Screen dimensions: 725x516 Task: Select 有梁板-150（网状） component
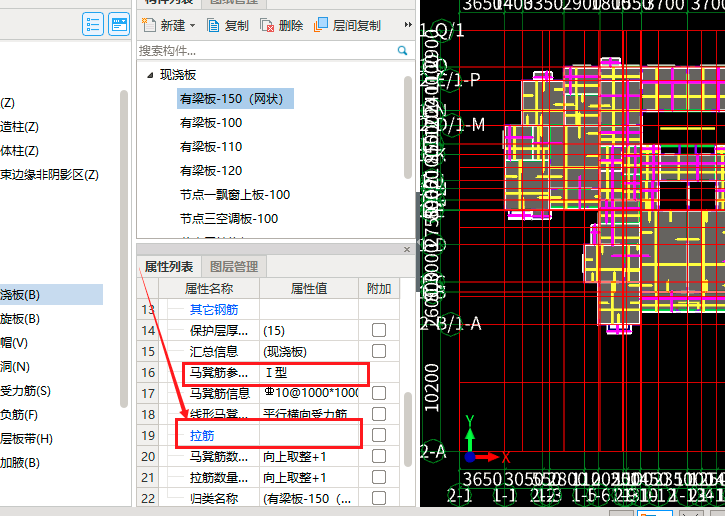tap(235, 98)
